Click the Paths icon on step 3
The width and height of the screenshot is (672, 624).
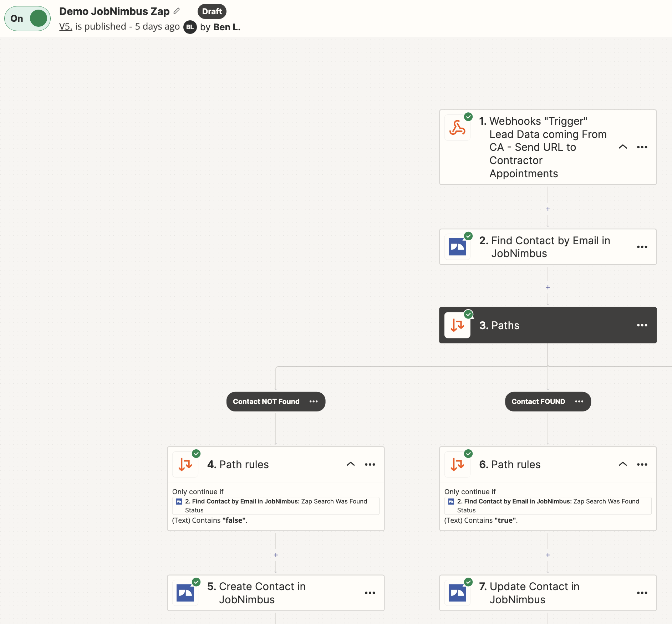click(457, 325)
